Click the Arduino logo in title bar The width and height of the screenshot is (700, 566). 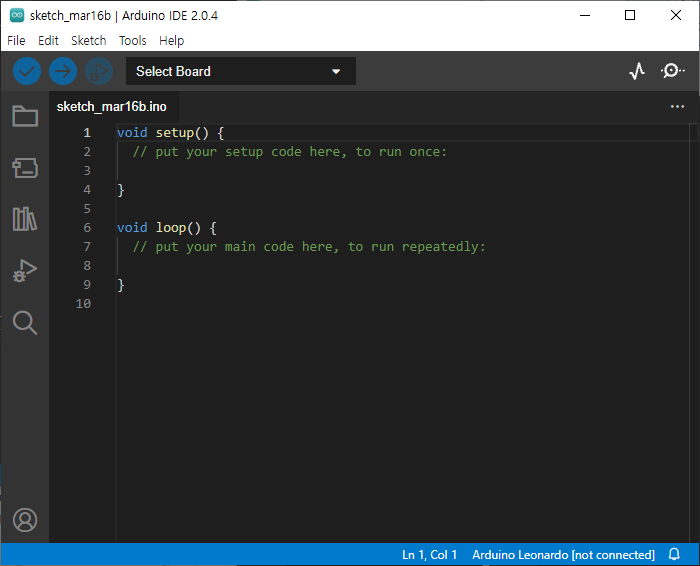pos(17,15)
